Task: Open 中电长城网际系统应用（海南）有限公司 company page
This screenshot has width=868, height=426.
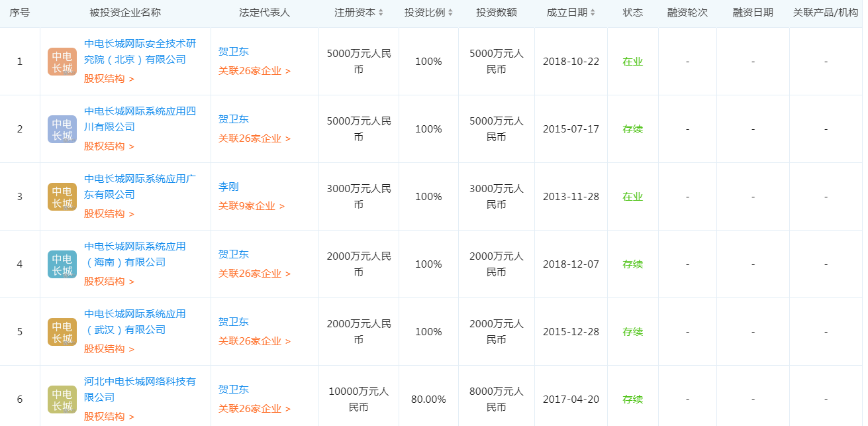Action: point(135,254)
